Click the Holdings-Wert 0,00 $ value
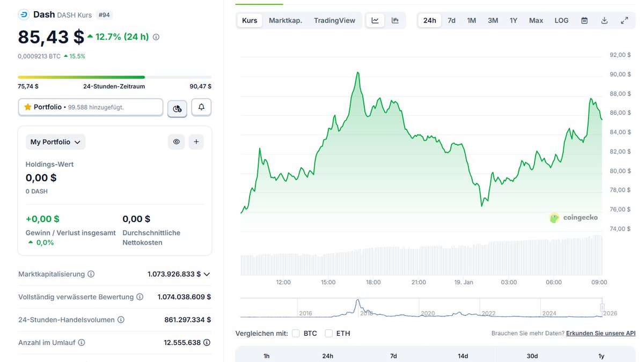This screenshot has width=644, height=362. 41,178
